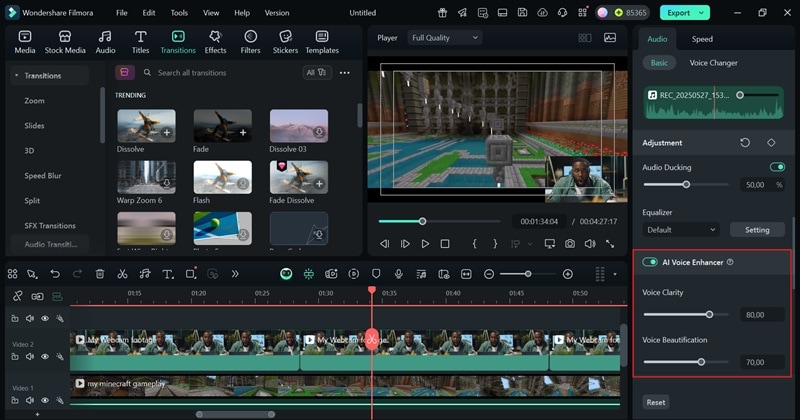The width and height of the screenshot is (800, 420).
Task: Zoom in the timeline with plus icon
Action: coord(567,274)
